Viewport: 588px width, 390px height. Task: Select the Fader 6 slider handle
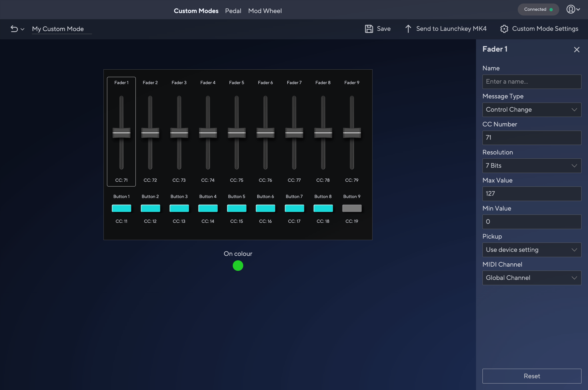265,133
